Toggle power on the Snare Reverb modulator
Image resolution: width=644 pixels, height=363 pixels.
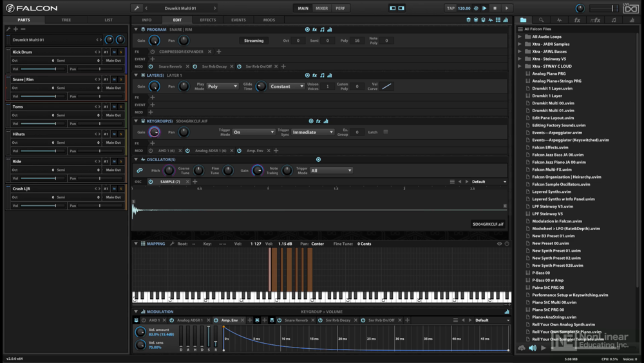coord(151,66)
